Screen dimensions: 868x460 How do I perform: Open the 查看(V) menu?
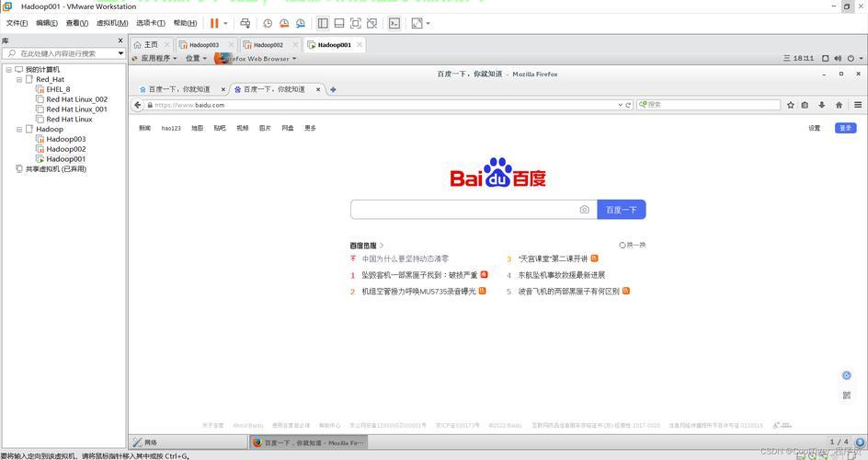click(x=77, y=23)
